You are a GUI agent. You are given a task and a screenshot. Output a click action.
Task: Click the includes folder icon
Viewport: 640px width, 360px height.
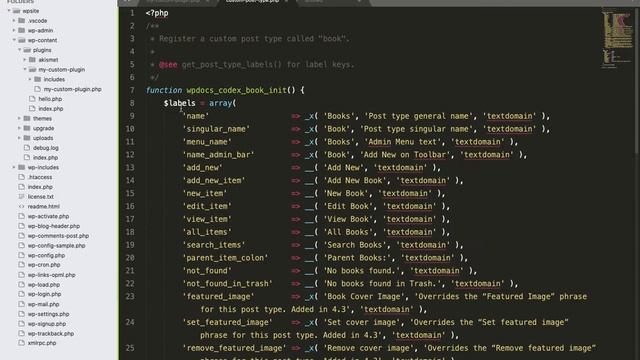pos(38,79)
